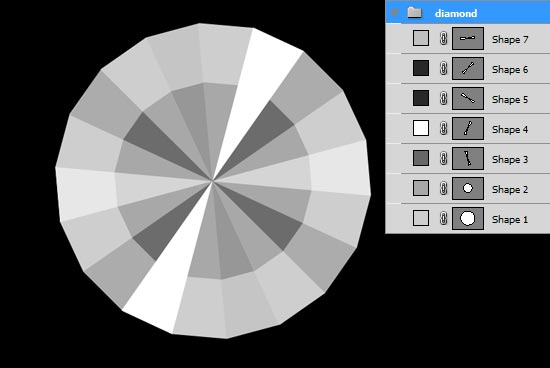Select the Shape 3 layer name

(x=510, y=160)
